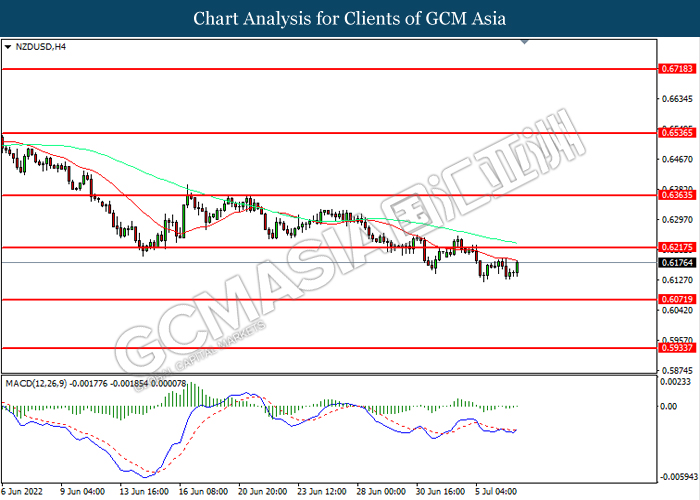Select the 0.65365 red level label
Viewport: 700px width, 500px height.
coord(677,133)
